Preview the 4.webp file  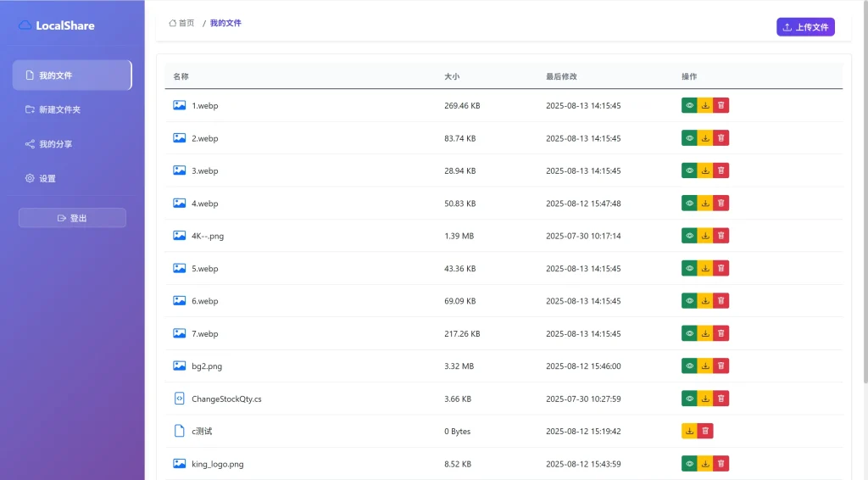point(689,204)
